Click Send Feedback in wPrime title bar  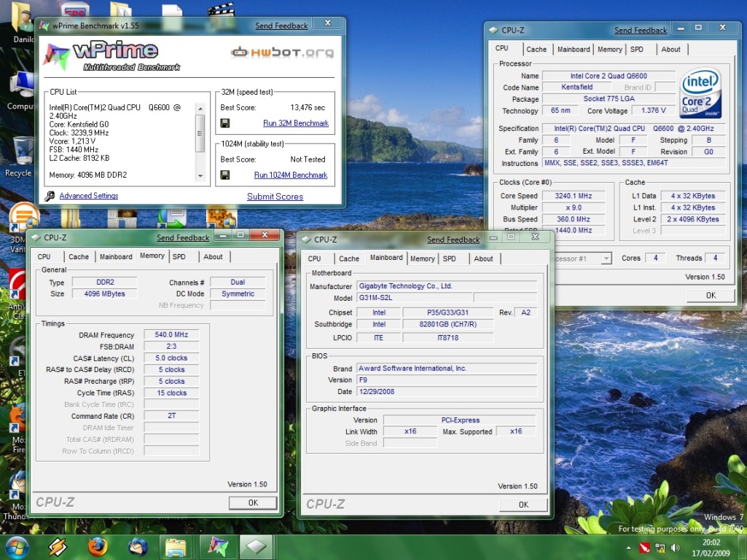[281, 25]
